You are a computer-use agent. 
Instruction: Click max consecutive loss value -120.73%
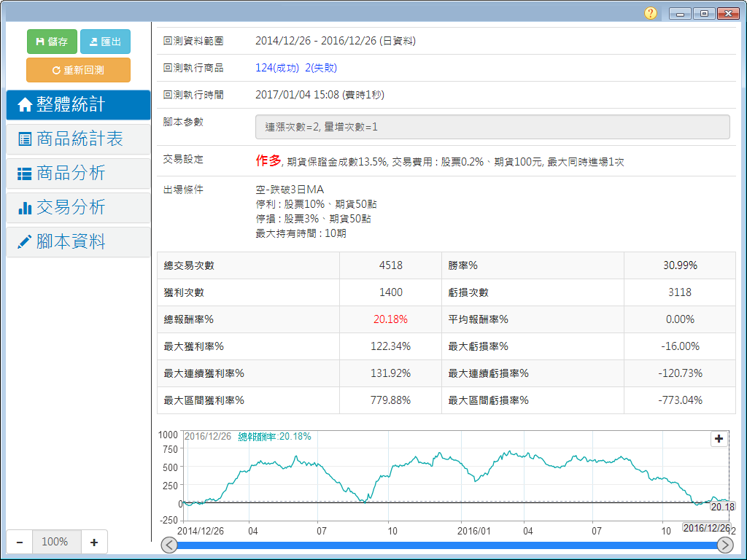pyautogui.click(x=680, y=373)
